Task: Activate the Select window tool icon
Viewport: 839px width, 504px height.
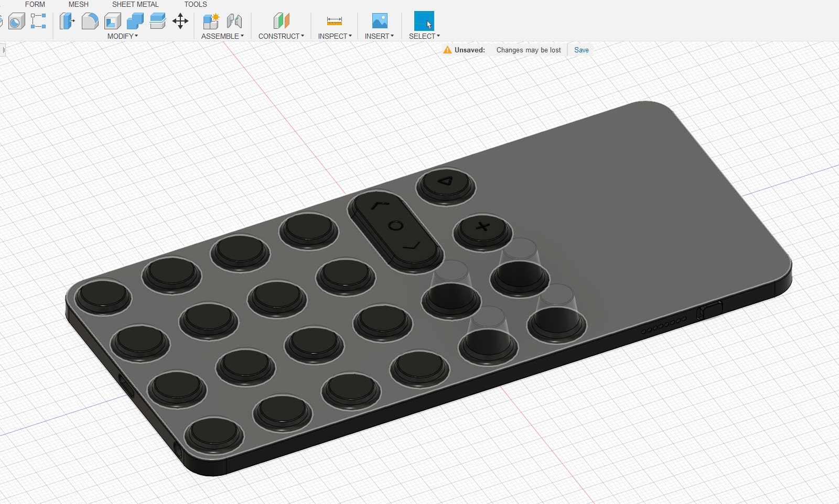Action: pyautogui.click(x=424, y=21)
